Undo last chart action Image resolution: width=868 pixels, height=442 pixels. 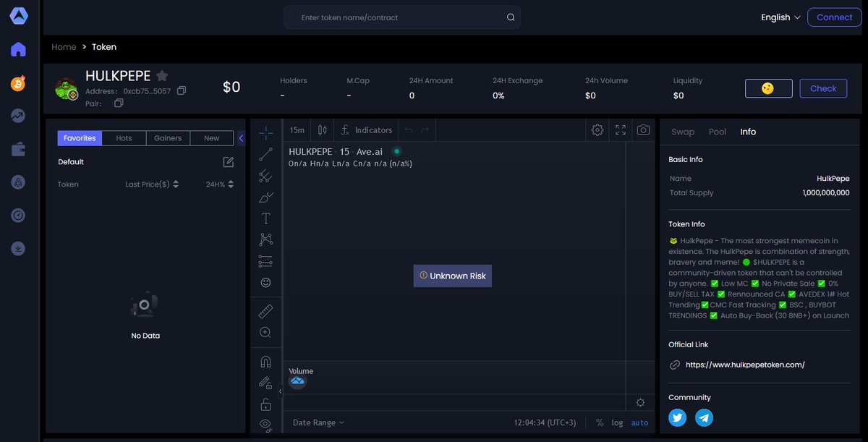point(408,130)
